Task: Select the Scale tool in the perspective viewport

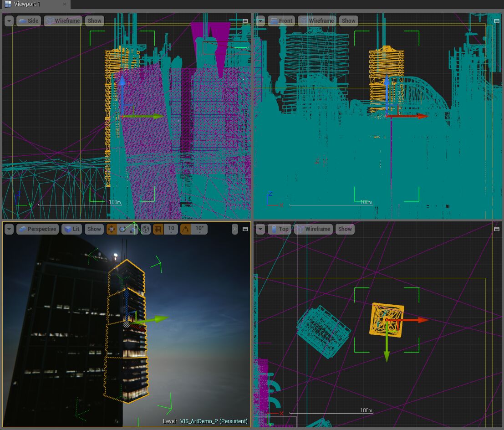Action: (133, 229)
